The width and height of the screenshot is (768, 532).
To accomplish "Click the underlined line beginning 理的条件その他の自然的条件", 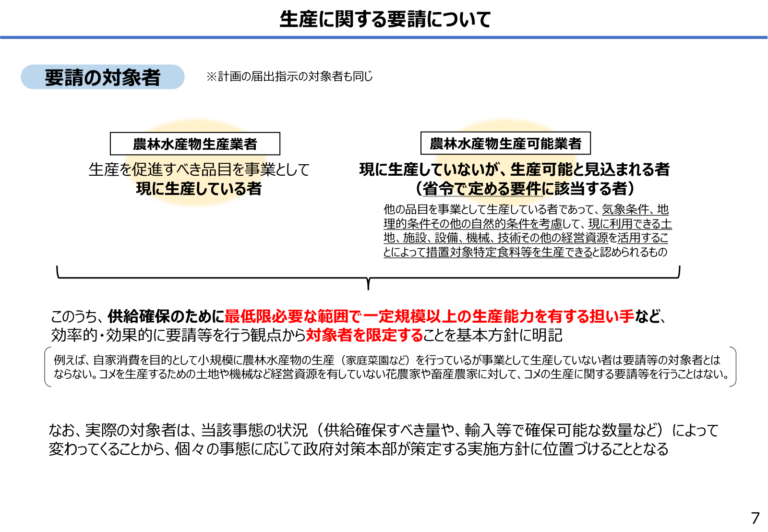I will click(x=528, y=224).
